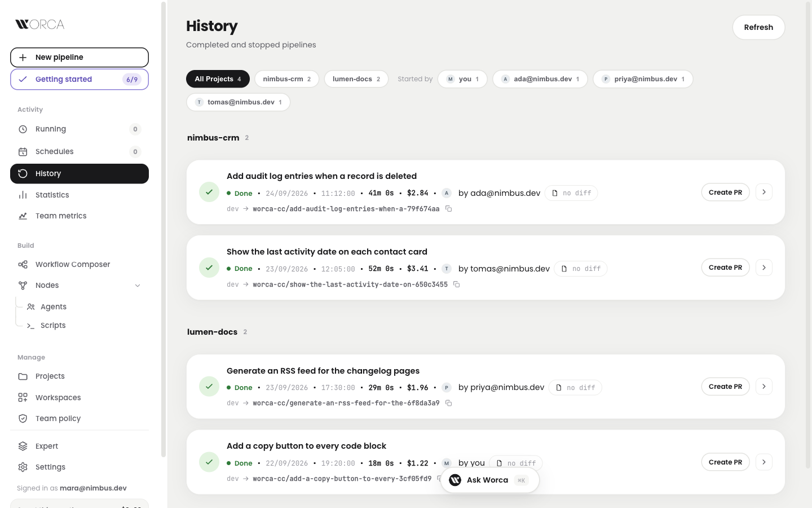Start a New pipeline
Screen dimensions: 812x508
pos(80,57)
